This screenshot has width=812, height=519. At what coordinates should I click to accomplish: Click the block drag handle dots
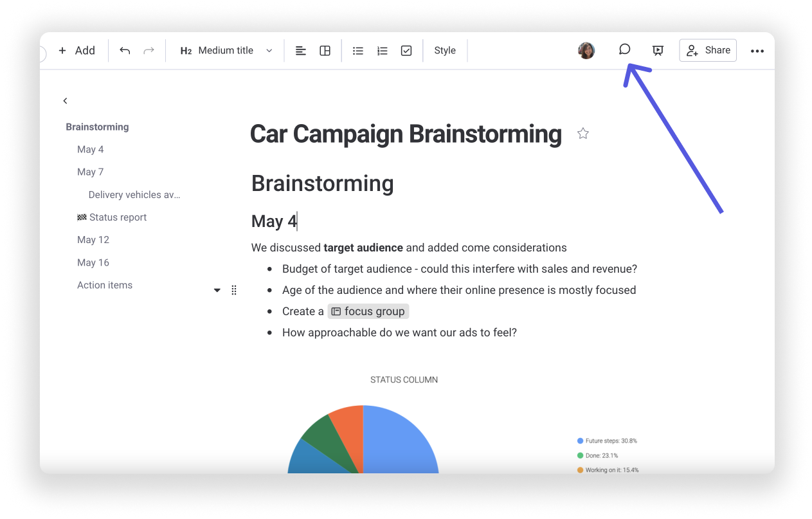click(234, 290)
